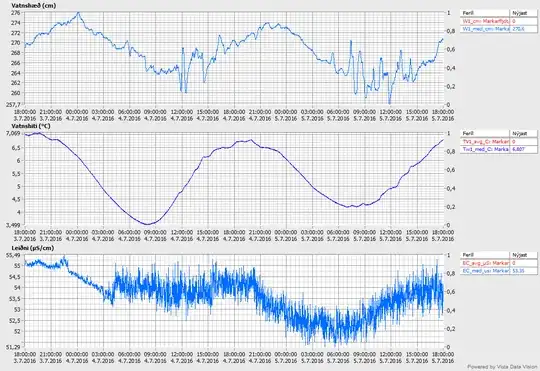Screen dimensions: 540x371
Task: Click the 12:00:00 5.7.2016 label under Vatnshæð chart
Action: coord(391,115)
